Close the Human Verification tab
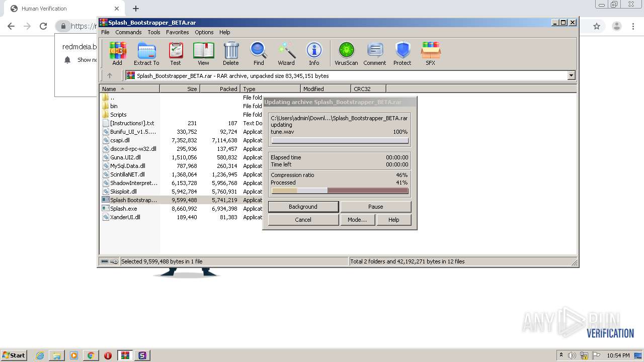644x362 pixels. pos(117,9)
